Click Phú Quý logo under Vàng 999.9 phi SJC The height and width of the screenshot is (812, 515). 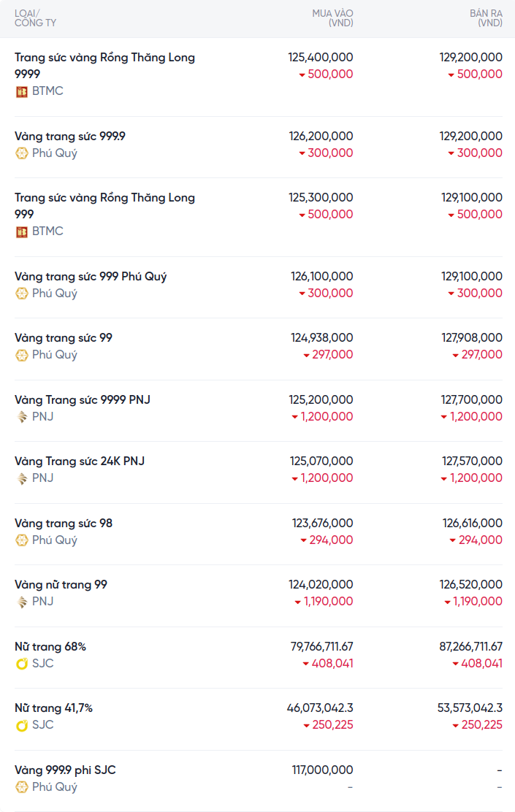point(21,787)
